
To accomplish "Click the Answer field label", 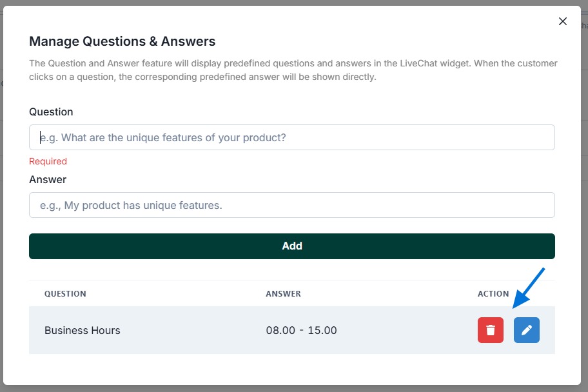I will pos(48,179).
